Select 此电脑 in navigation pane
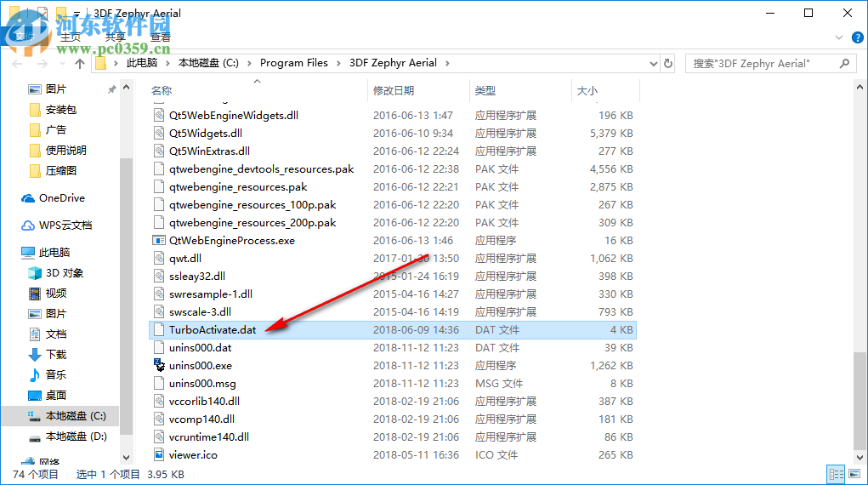Screen dimensions: 868x485 point(45,252)
